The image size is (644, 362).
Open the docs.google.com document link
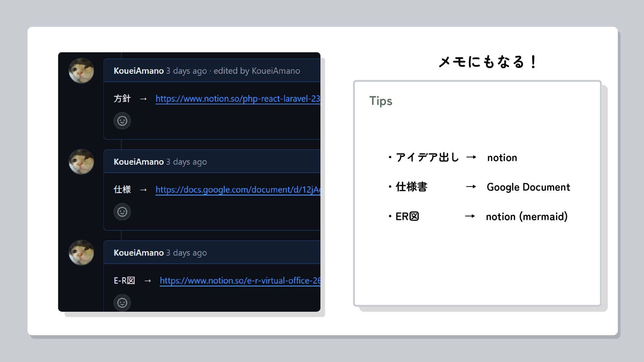(x=237, y=190)
